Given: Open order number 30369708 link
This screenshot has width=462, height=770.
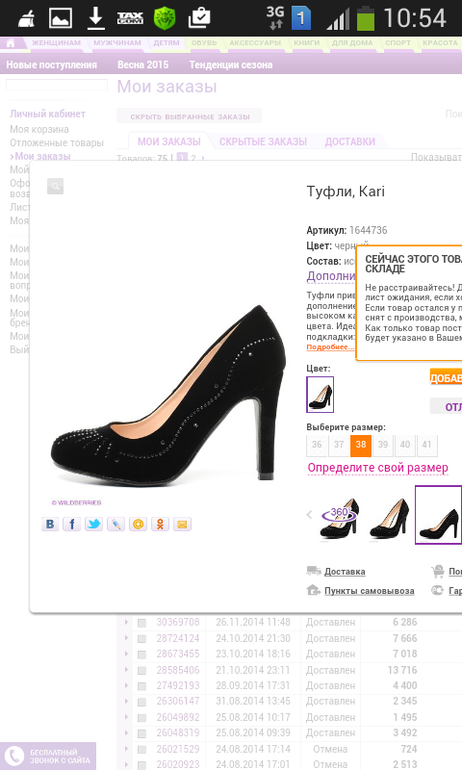Looking at the screenshot, I should (178, 622).
